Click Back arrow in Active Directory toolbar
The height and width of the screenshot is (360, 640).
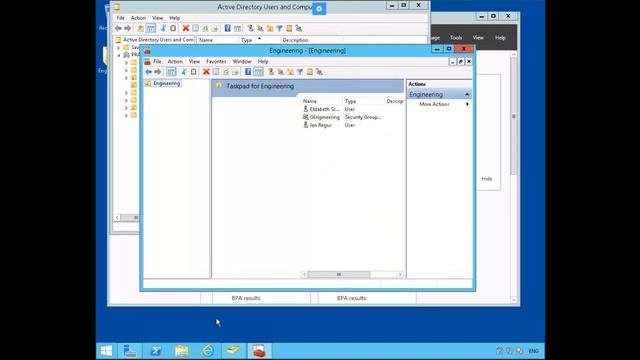click(x=118, y=28)
